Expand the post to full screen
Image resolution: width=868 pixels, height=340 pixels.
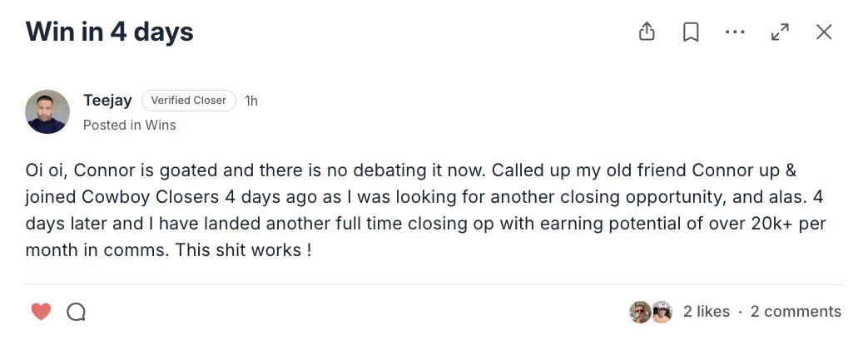point(780,32)
